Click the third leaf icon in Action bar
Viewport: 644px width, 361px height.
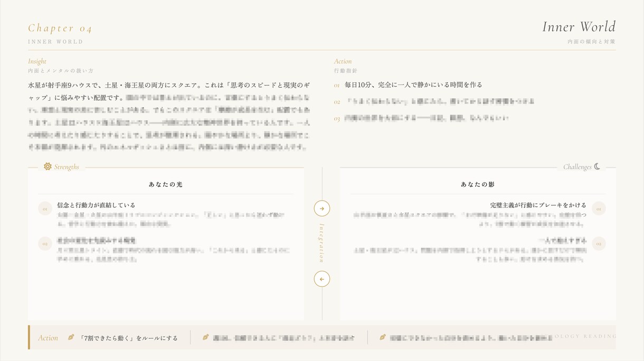pos(383,337)
